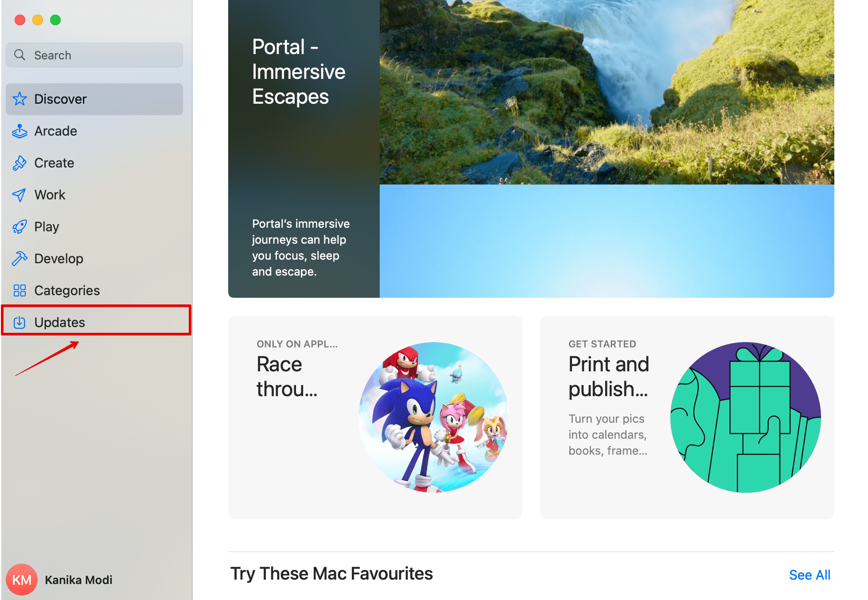Screen dimensions: 868x600
Task: Click the search magnifying glass icon
Action: tap(19, 55)
